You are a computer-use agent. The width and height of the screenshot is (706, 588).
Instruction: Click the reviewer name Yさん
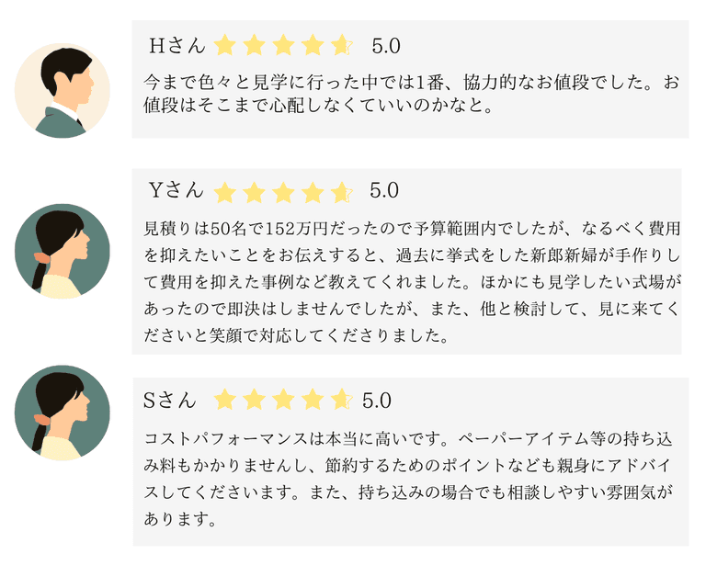click(x=176, y=191)
